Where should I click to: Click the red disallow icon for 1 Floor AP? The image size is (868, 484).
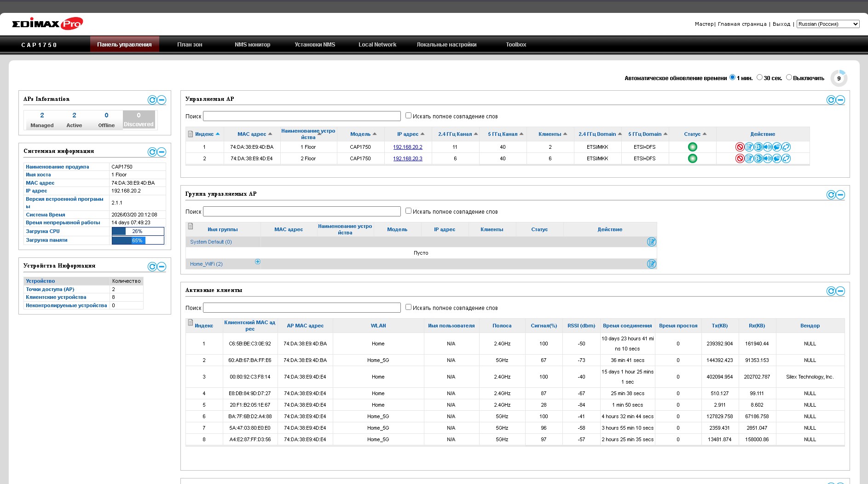pyautogui.click(x=740, y=147)
